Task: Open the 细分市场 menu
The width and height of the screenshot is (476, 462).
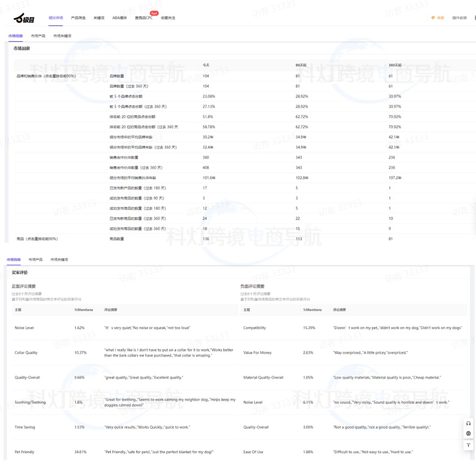Action: (x=56, y=18)
